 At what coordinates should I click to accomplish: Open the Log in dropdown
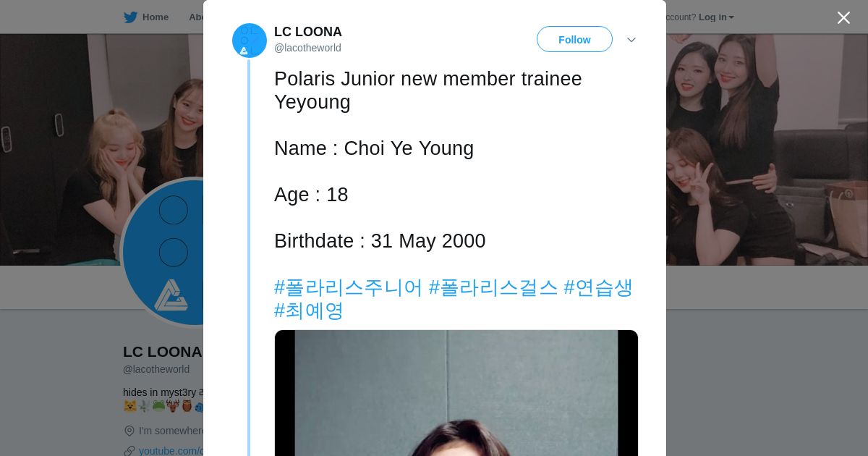pos(715,17)
